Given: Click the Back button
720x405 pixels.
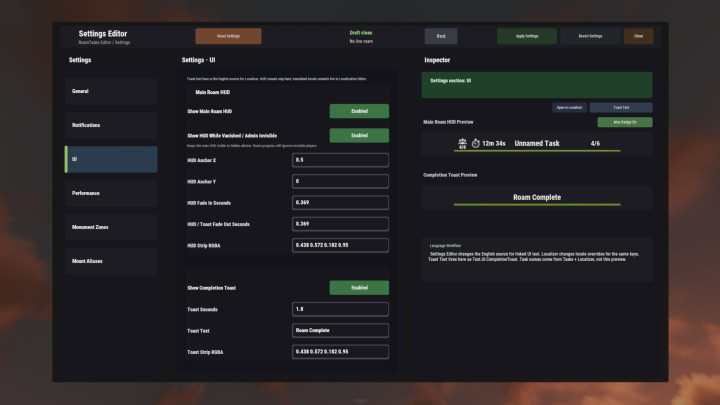Looking at the screenshot, I should (441, 36).
